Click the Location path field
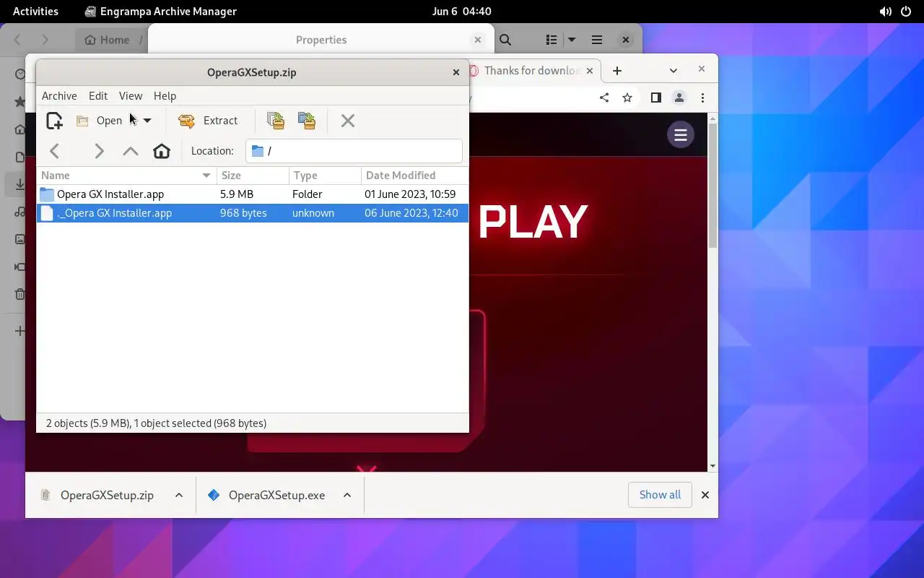Image resolution: width=924 pixels, height=578 pixels. tap(354, 151)
